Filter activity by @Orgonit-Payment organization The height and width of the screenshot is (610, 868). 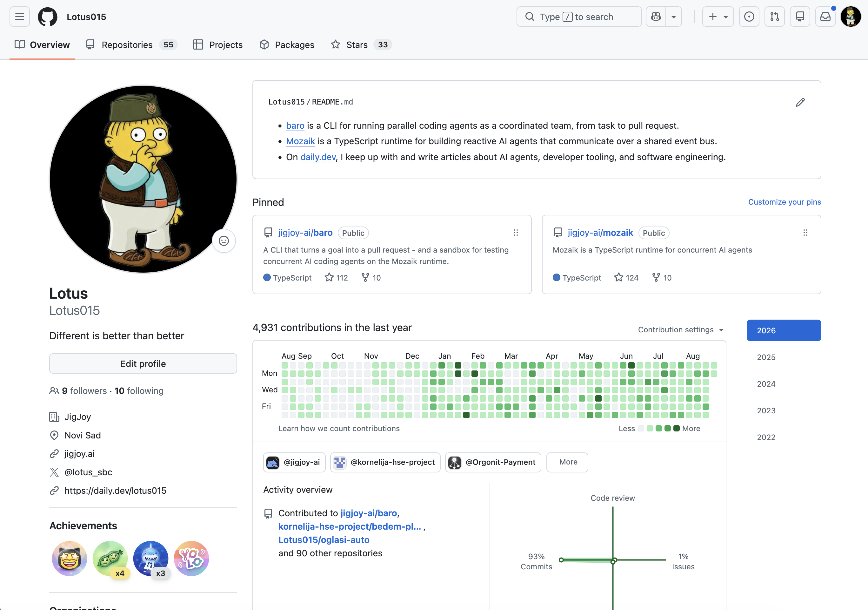pyautogui.click(x=493, y=462)
